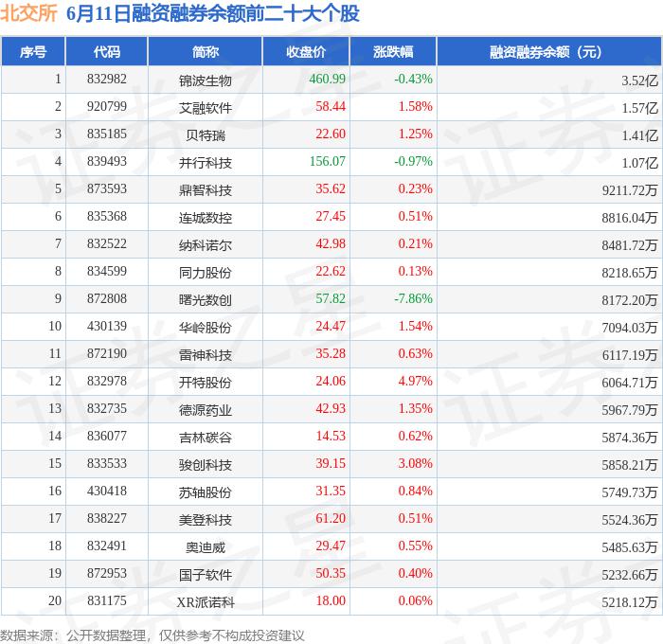Image resolution: width=663 pixels, height=644 pixels.
Task: Click closing price 42.98
Action: pos(331,244)
